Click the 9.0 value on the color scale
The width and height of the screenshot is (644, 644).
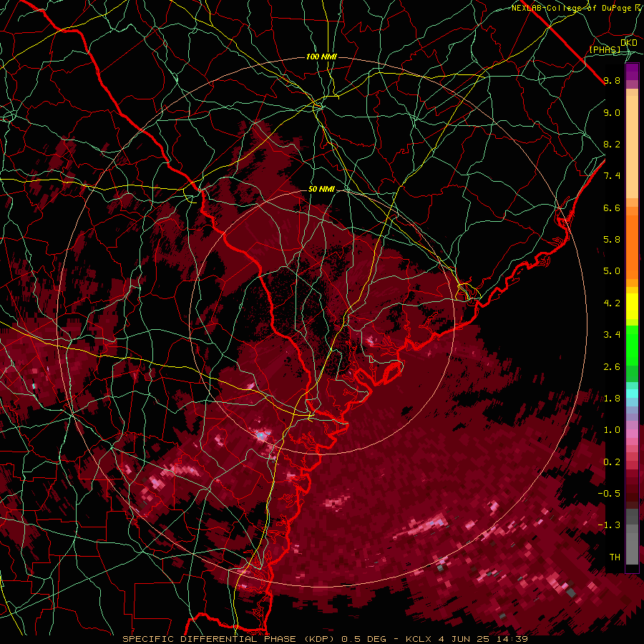[612, 112]
